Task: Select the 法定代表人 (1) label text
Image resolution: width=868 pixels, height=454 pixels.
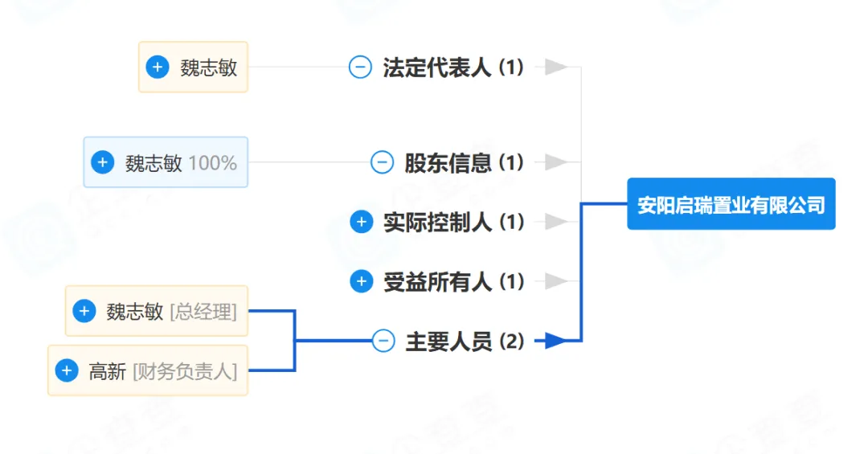Action: (452, 67)
